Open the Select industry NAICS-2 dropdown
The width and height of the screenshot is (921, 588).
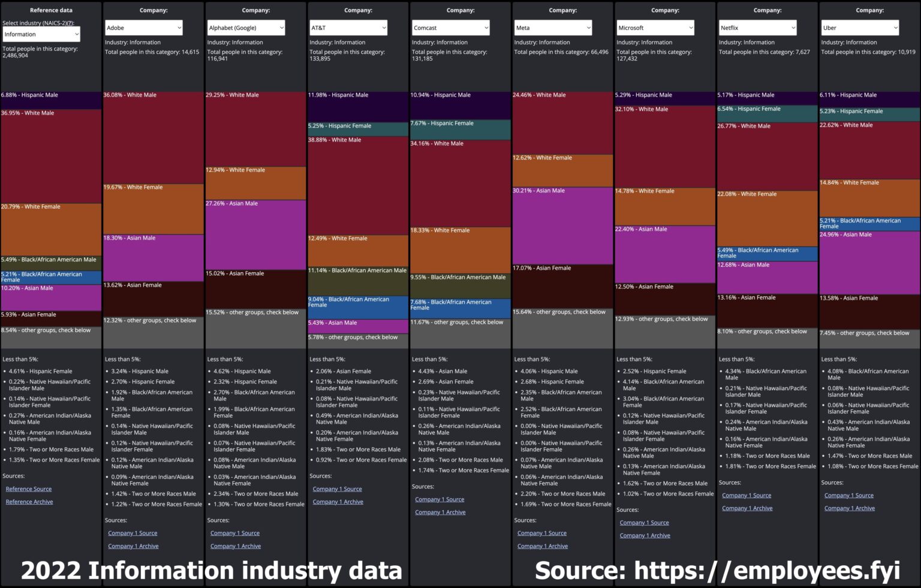pyautogui.click(x=41, y=34)
